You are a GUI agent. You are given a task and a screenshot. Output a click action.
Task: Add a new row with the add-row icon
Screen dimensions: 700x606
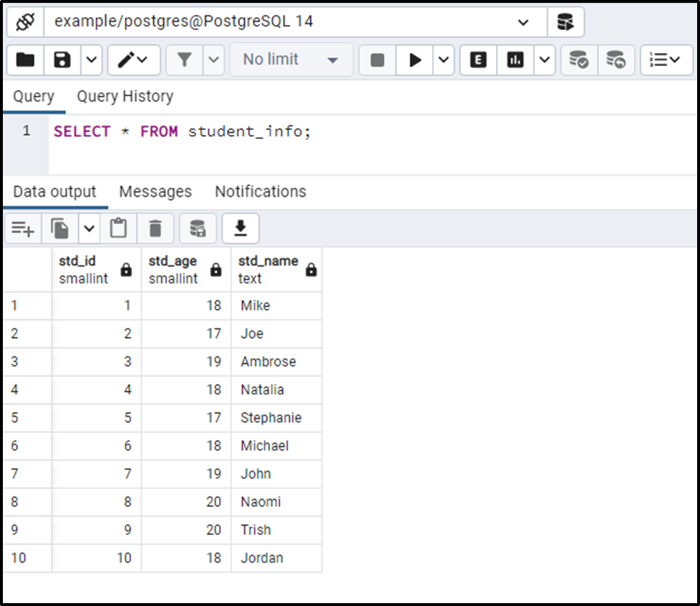click(22, 228)
